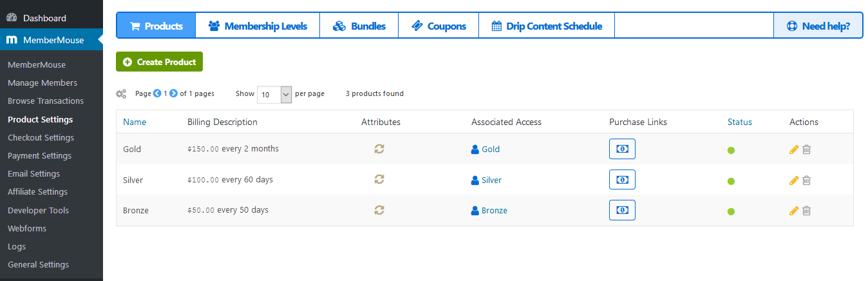Toggle the Silver product status indicator
The height and width of the screenshot is (281, 868).
coord(731,181)
